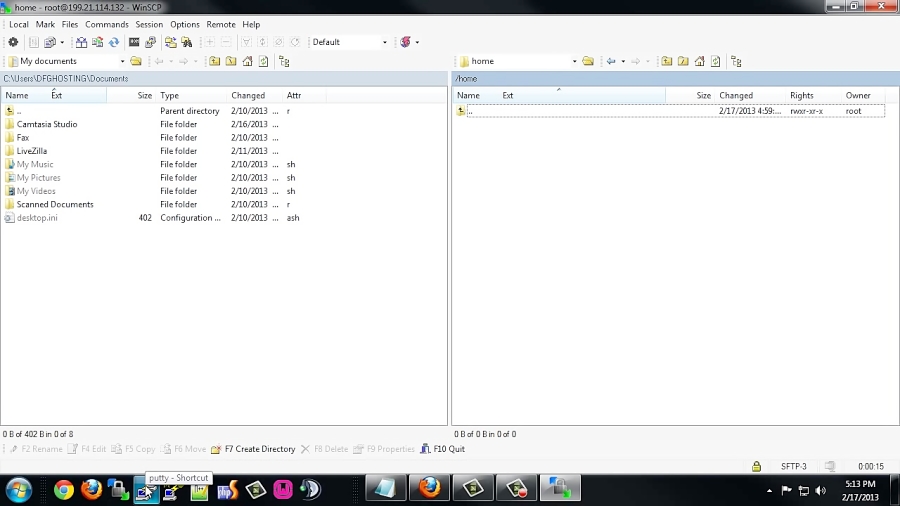Screen dimensions: 900x506
Task: Click the Synchronize Browsing icon
Action: click(170, 42)
